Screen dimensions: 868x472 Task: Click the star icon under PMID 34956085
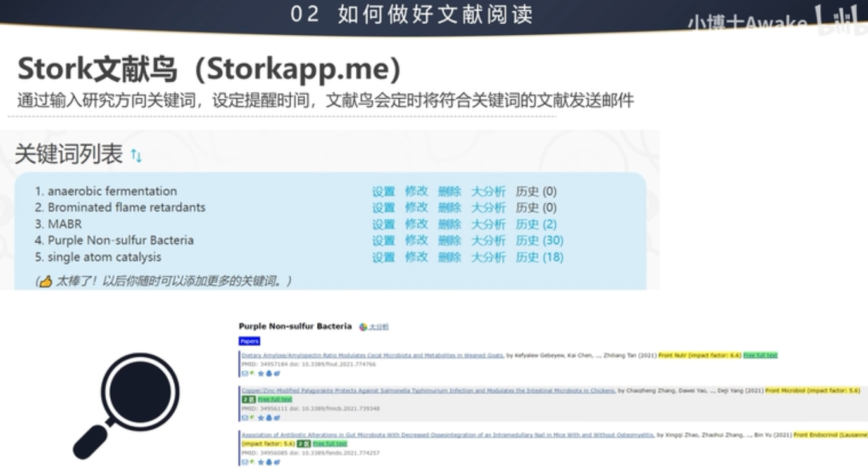coord(261,462)
